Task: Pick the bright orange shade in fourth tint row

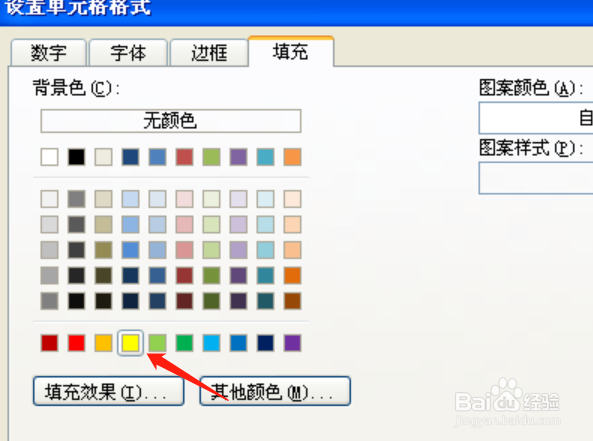Action: click(x=293, y=276)
